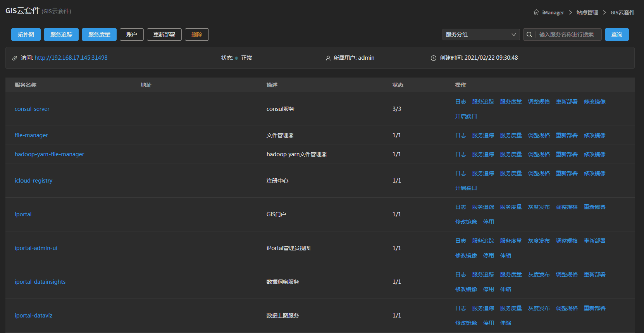Screen dimensions: 644x333
Task: View 日志 for file-manager
Action: (460, 135)
